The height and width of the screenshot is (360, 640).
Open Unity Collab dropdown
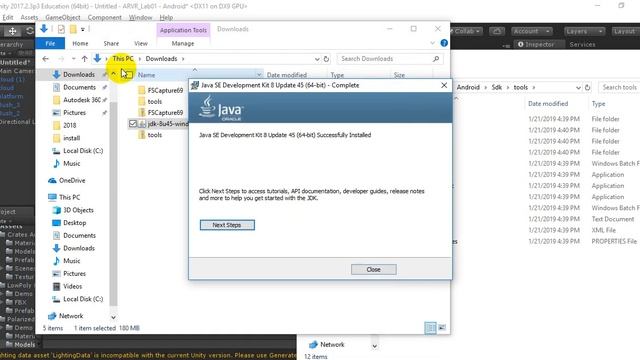466,31
